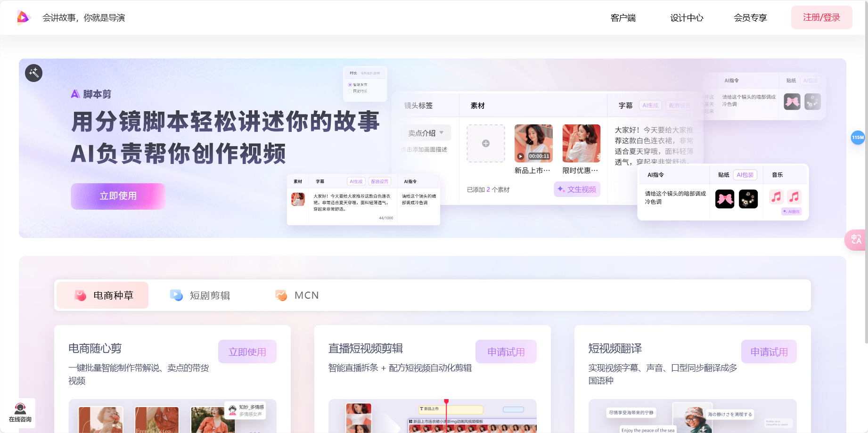Select the 智能调节 radio option
Screen dimensions: 868x433
(x=350, y=84)
